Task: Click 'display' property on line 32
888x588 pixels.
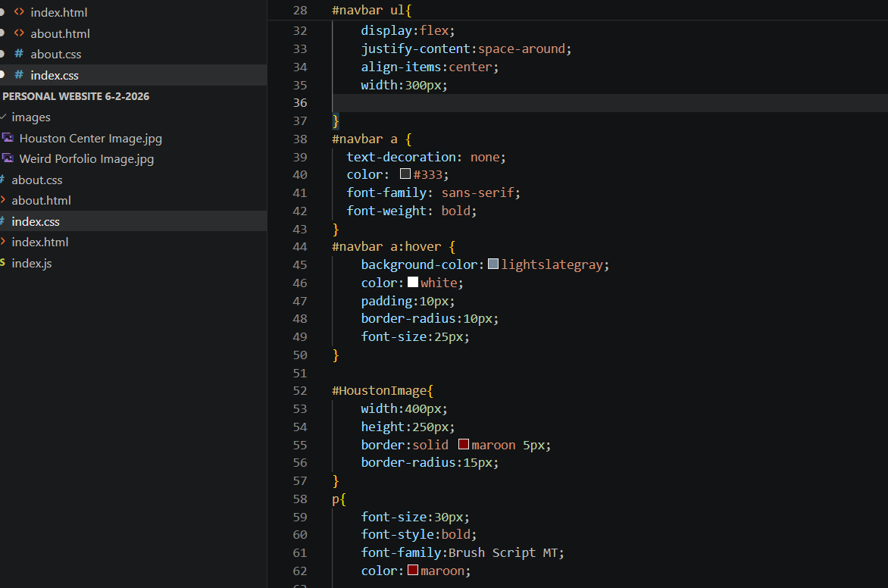Action: coord(386,30)
